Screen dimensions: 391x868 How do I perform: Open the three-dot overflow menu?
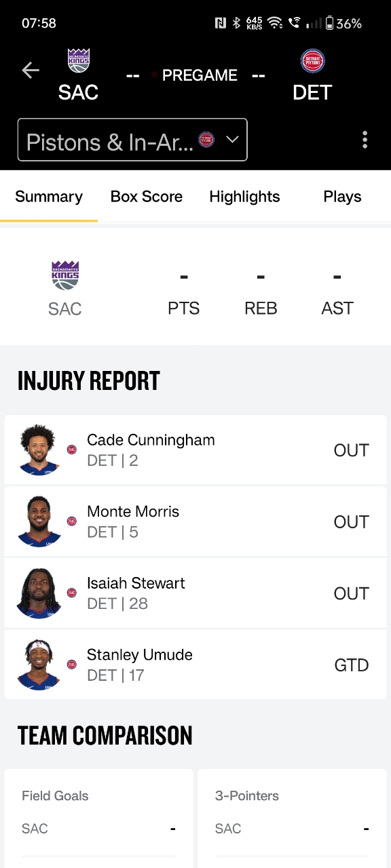click(365, 140)
